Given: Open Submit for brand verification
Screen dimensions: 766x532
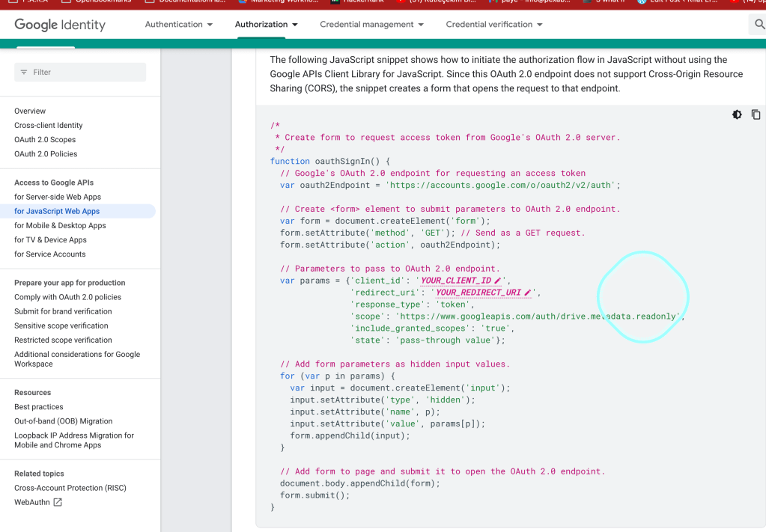Looking at the screenshot, I should tap(63, 311).
